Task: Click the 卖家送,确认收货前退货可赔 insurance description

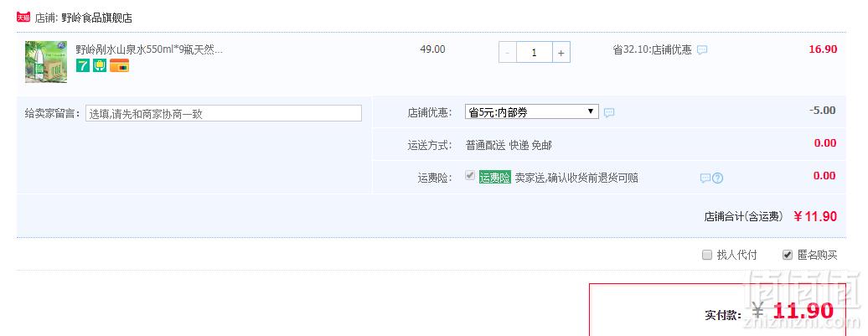Action: click(x=576, y=178)
